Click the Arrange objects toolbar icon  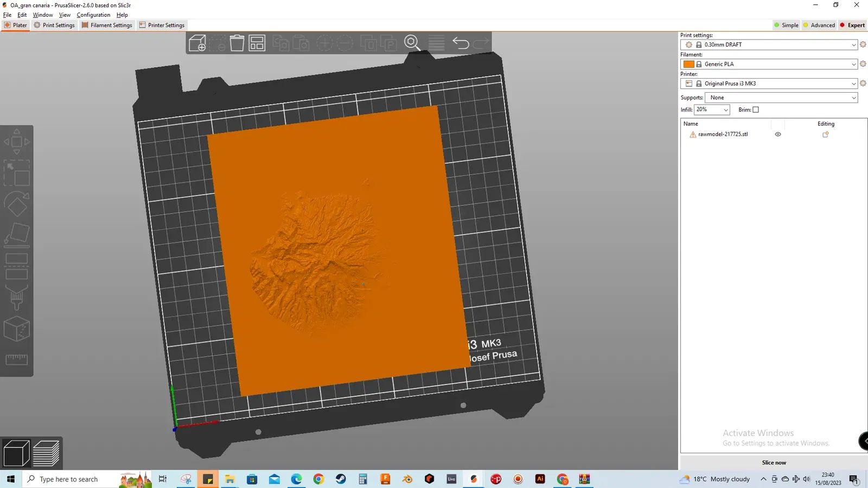257,43
